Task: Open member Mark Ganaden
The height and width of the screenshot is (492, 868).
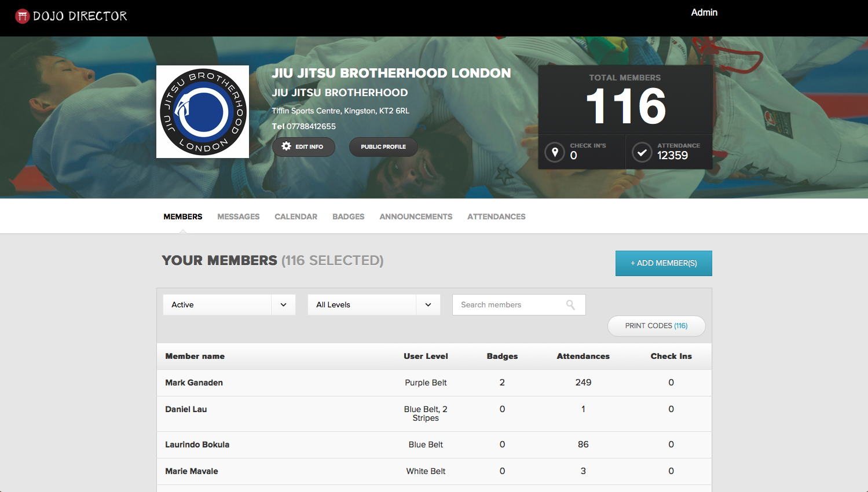Action: [194, 383]
